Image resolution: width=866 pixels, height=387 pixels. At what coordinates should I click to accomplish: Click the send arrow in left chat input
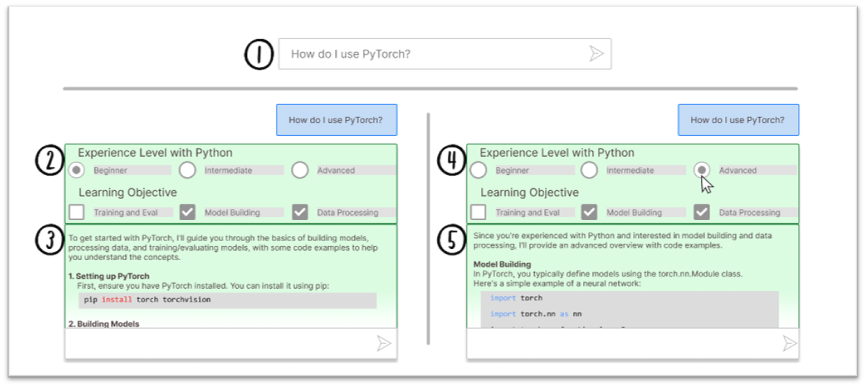tap(384, 343)
